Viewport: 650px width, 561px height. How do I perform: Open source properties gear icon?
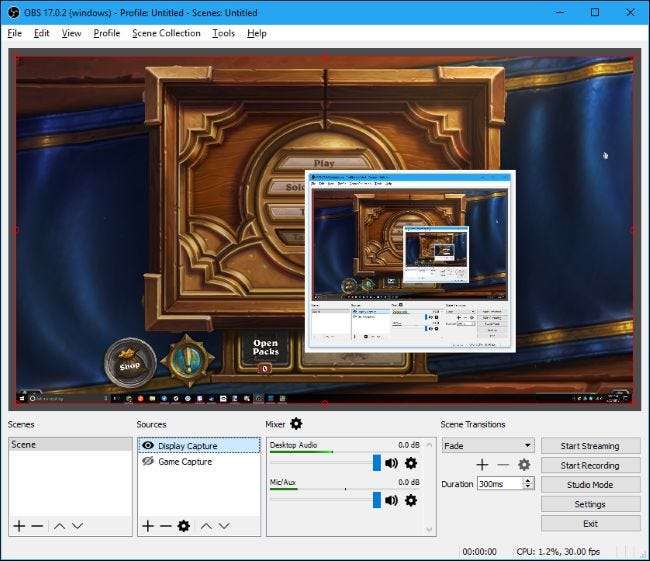click(x=183, y=526)
